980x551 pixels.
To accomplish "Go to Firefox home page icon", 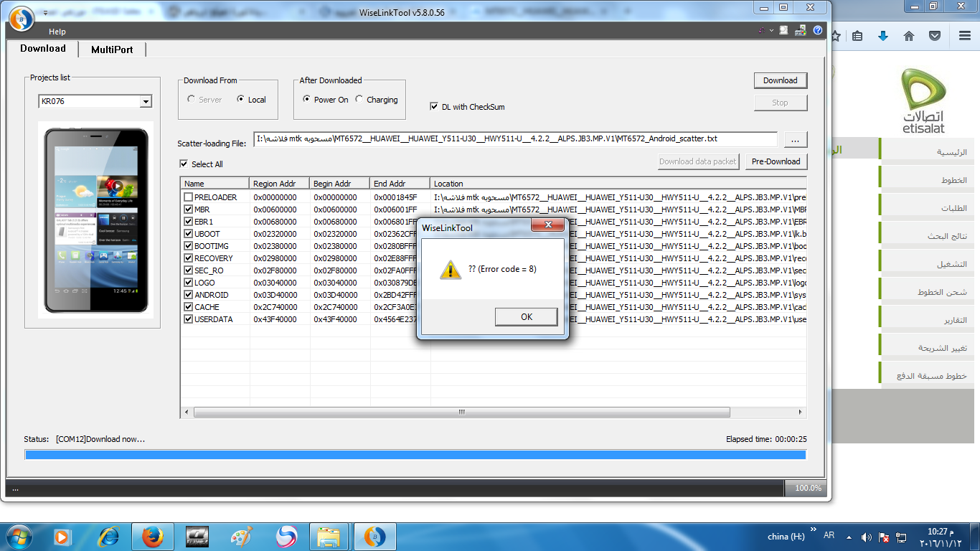I will coord(909,36).
